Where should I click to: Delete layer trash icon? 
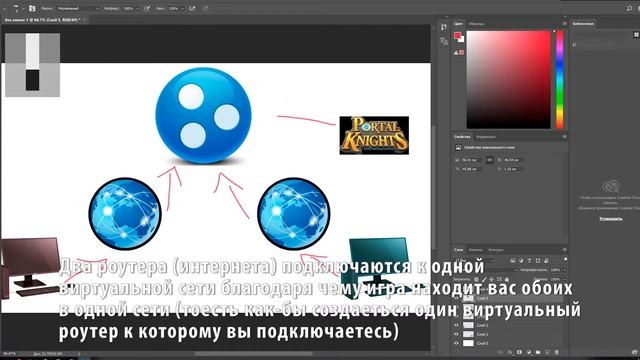click(x=557, y=352)
